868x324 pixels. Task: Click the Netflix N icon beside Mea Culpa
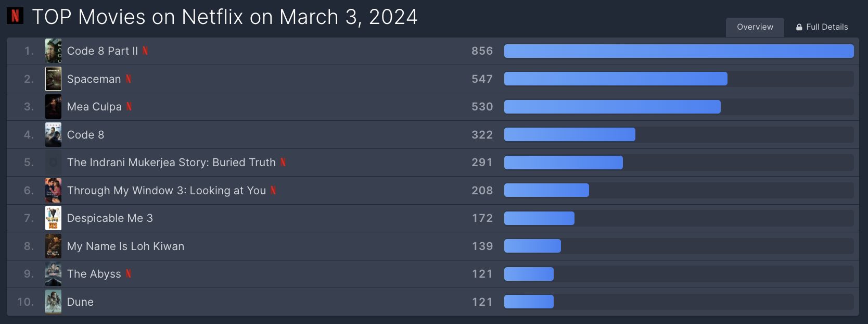[129, 106]
